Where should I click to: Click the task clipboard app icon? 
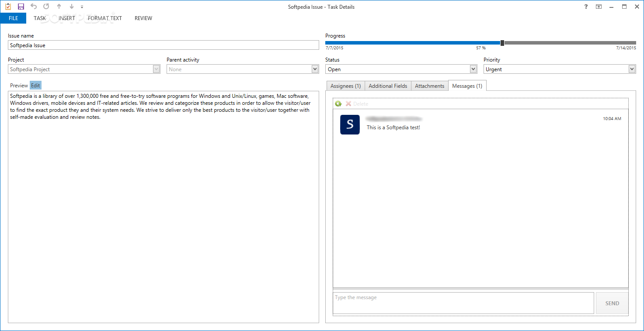pos(8,7)
